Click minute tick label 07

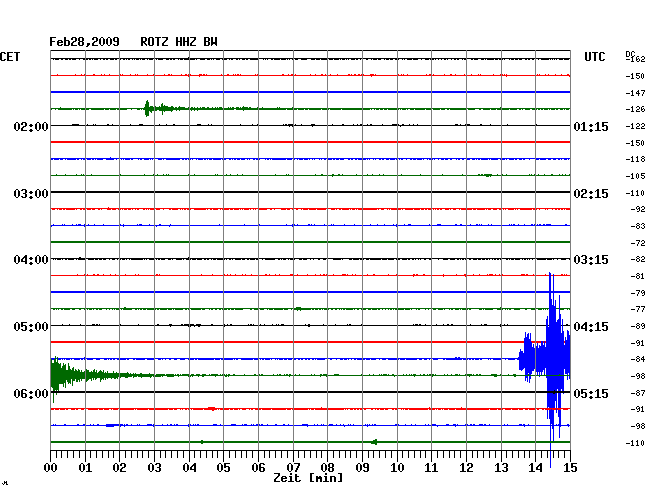293,468
